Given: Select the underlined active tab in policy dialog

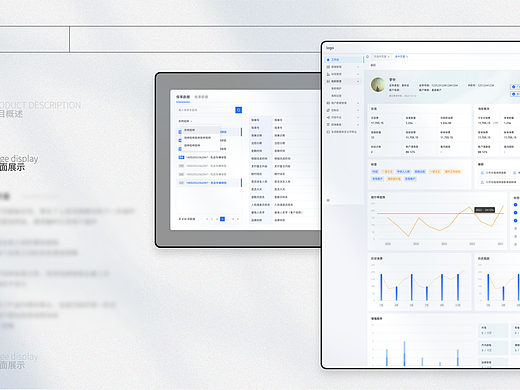Looking at the screenshot, I should tap(183, 97).
